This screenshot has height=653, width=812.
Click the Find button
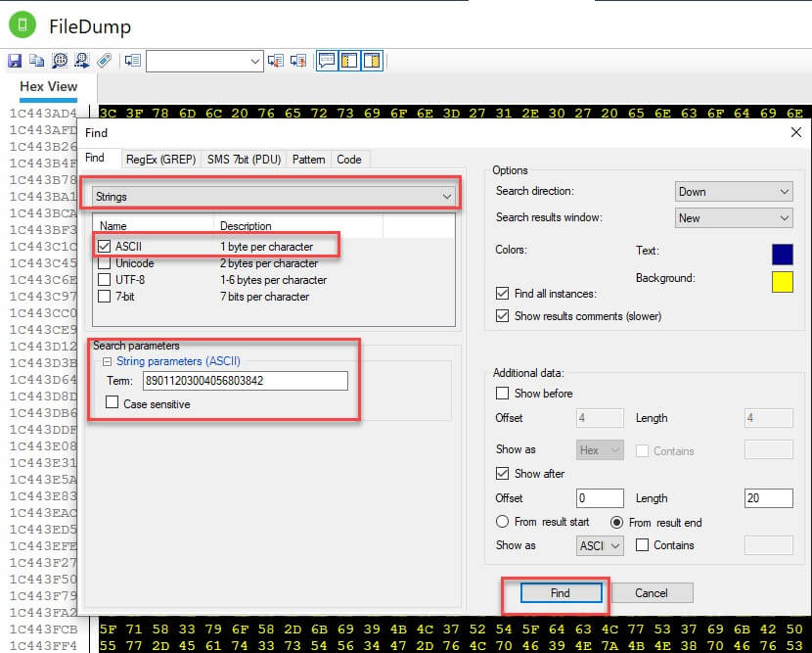(x=561, y=593)
